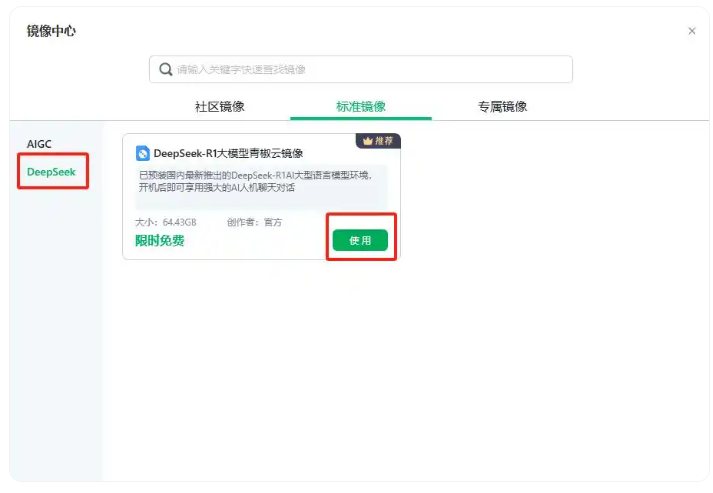Click the 镜像中心 dialog title
This screenshot has height=493, width=713.
[x=51, y=31]
